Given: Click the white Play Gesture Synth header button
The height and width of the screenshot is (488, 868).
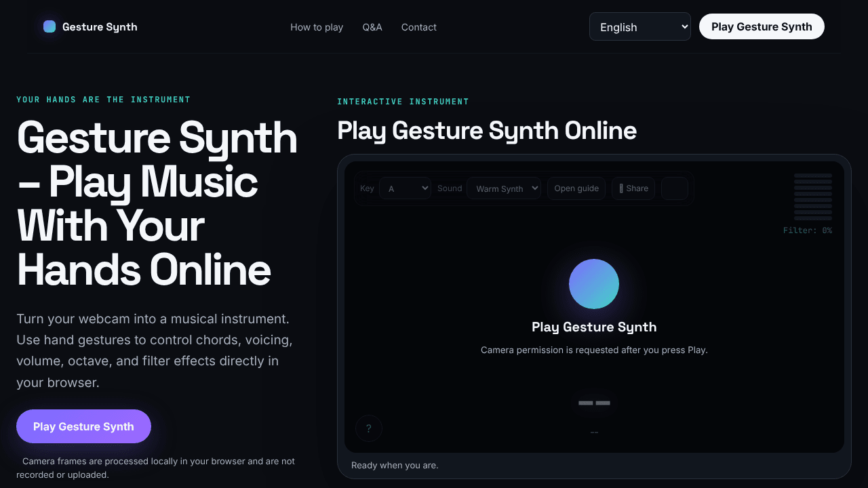Looking at the screenshot, I should pyautogui.click(x=762, y=26).
